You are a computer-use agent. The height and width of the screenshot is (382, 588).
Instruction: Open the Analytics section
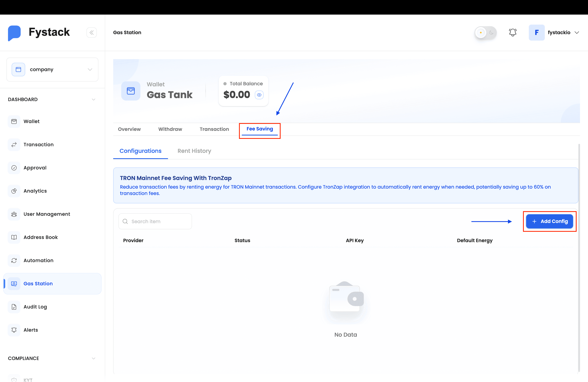click(x=35, y=191)
